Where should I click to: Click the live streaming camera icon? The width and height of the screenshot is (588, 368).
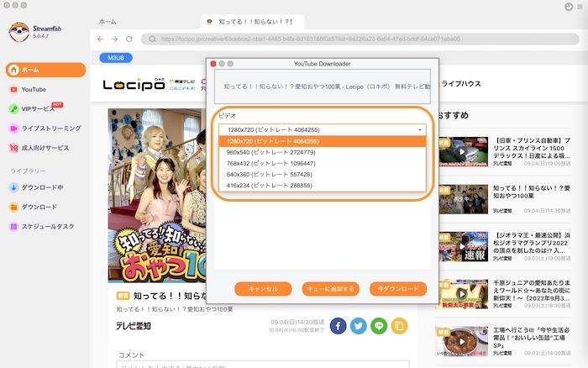[13, 129]
